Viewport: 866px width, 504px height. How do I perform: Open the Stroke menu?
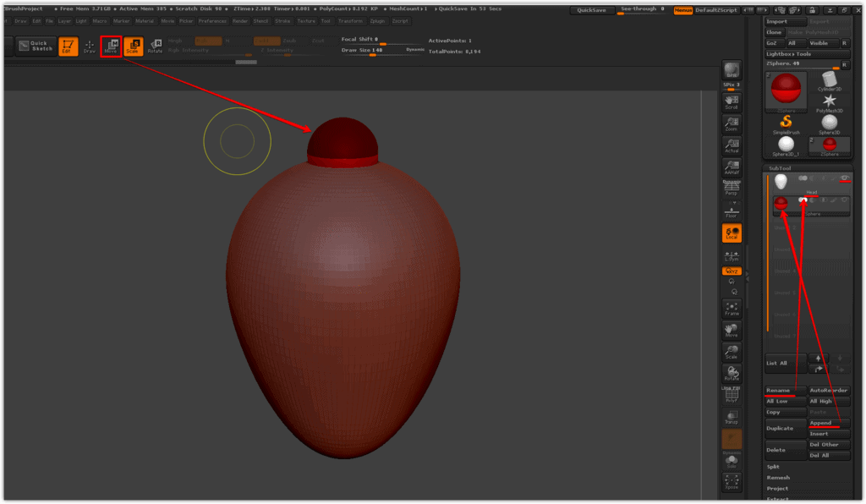(x=282, y=20)
